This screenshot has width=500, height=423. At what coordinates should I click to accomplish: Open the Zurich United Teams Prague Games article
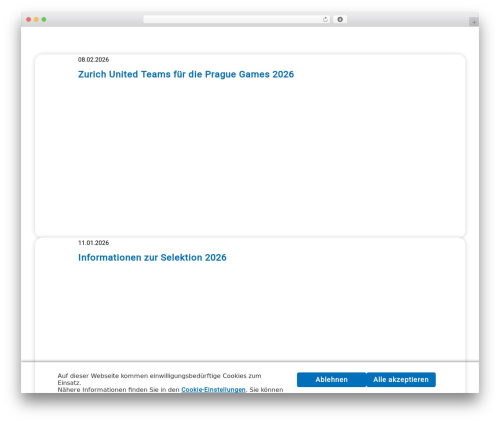(x=186, y=74)
